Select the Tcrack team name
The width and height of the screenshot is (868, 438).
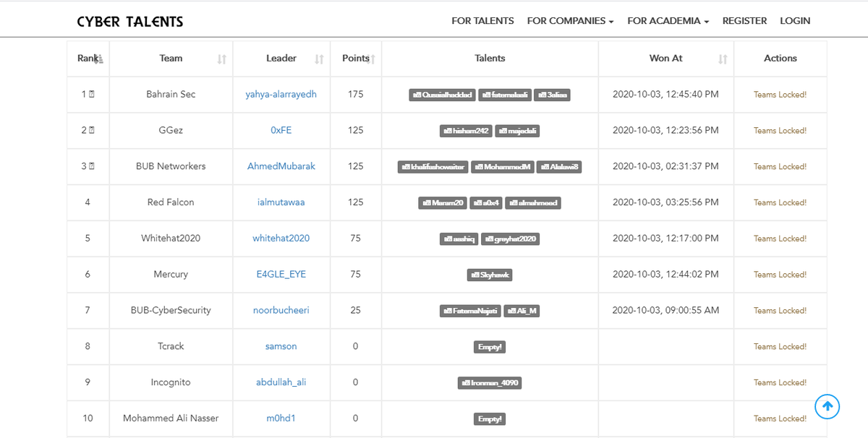(x=171, y=346)
